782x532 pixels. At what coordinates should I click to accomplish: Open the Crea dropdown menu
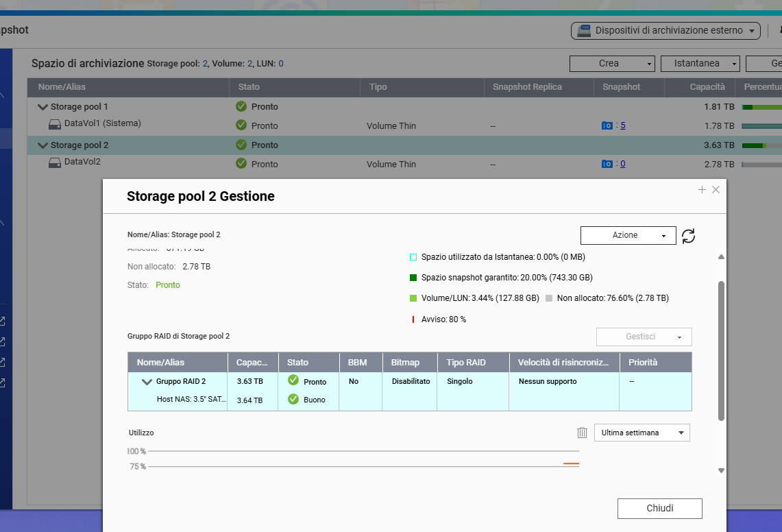coord(612,64)
